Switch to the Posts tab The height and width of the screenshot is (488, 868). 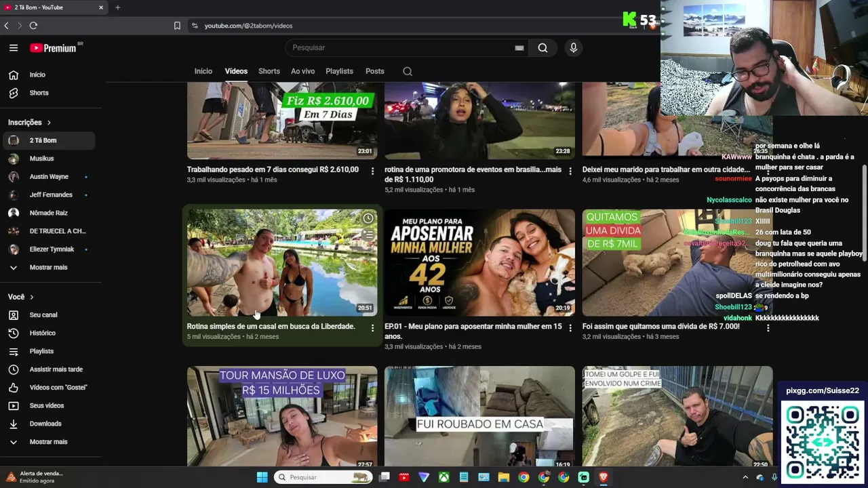pyautogui.click(x=375, y=71)
